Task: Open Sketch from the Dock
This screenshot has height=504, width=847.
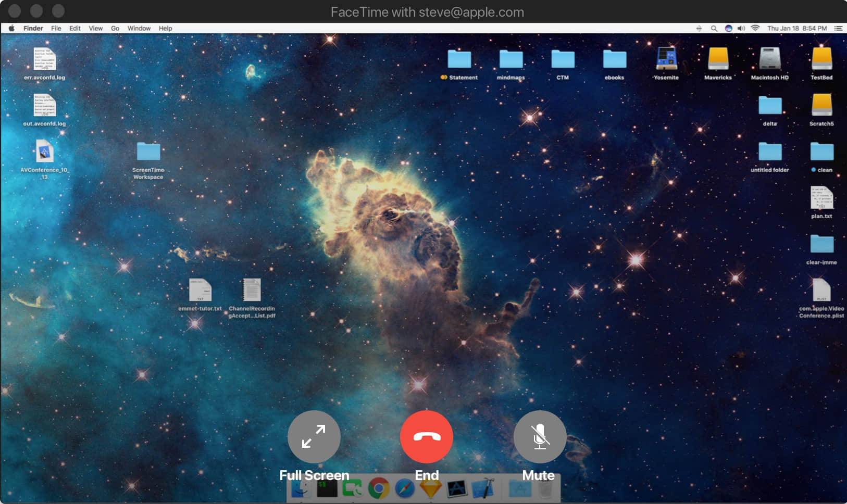Action: point(430,488)
